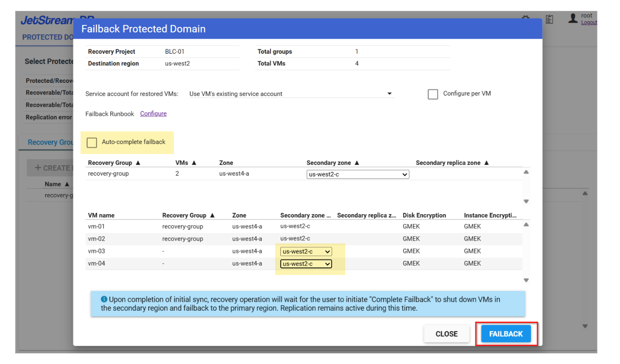Sort by VMs column arrow icon
The width and height of the screenshot is (620, 364).
(x=194, y=163)
